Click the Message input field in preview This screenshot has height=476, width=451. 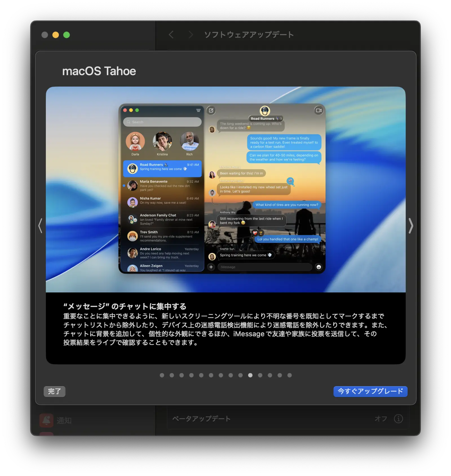(265, 267)
